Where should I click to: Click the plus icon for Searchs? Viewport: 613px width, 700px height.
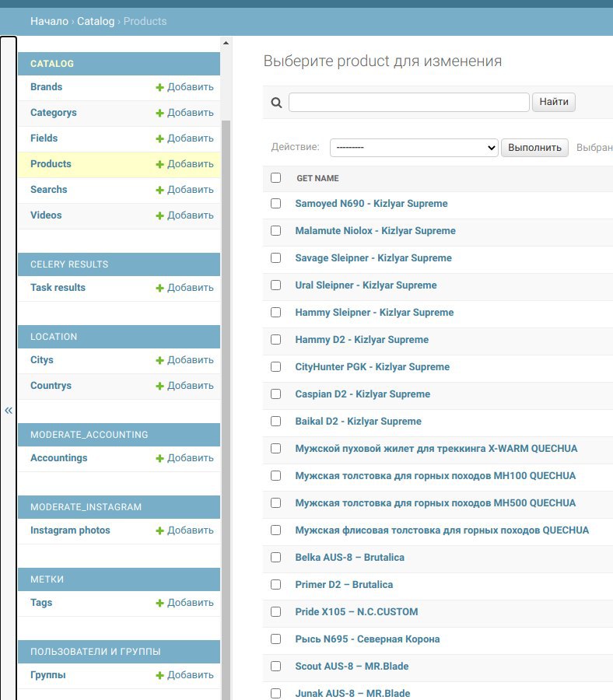pyautogui.click(x=159, y=191)
